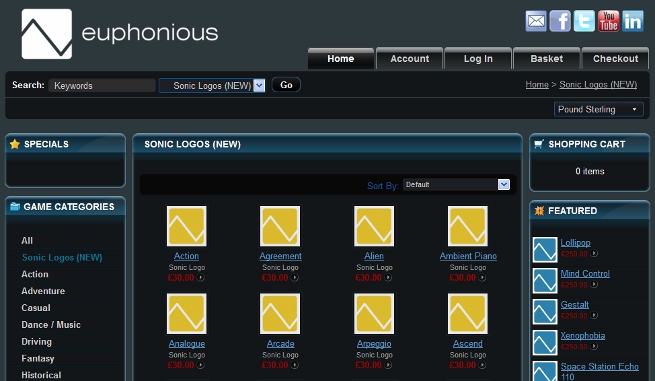Image resolution: width=655 pixels, height=381 pixels.
Task: Open the email contact icon
Action: point(536,21)
